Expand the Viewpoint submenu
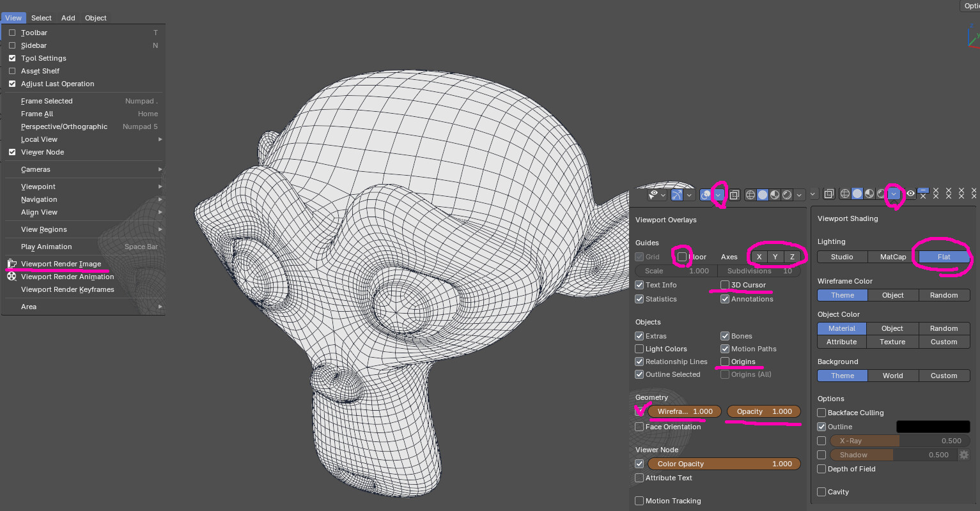Screen dimensions: 980x511 83,187
